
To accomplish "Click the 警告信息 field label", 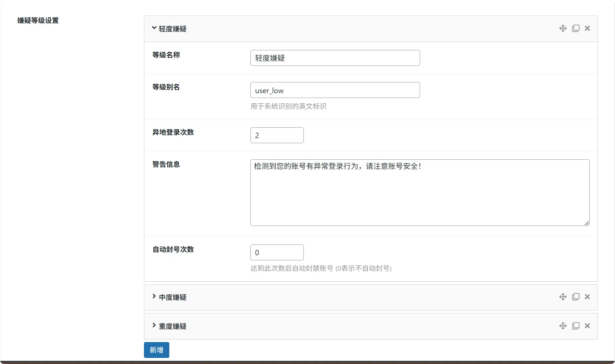I will [x=166, y=164].
